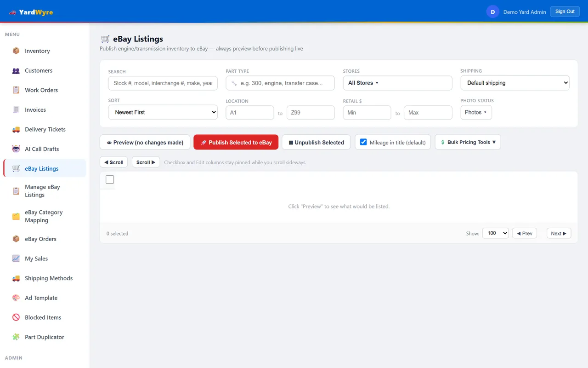Open the Newest First sort dropdown
The image size is (588, 368).
163,112
